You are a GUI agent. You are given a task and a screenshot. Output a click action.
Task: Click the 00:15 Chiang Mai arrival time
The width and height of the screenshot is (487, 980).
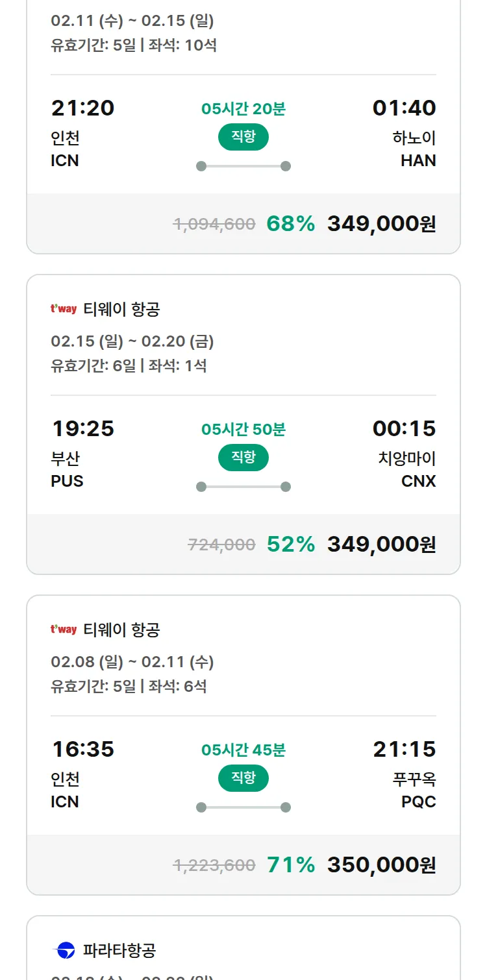(404, 428)
